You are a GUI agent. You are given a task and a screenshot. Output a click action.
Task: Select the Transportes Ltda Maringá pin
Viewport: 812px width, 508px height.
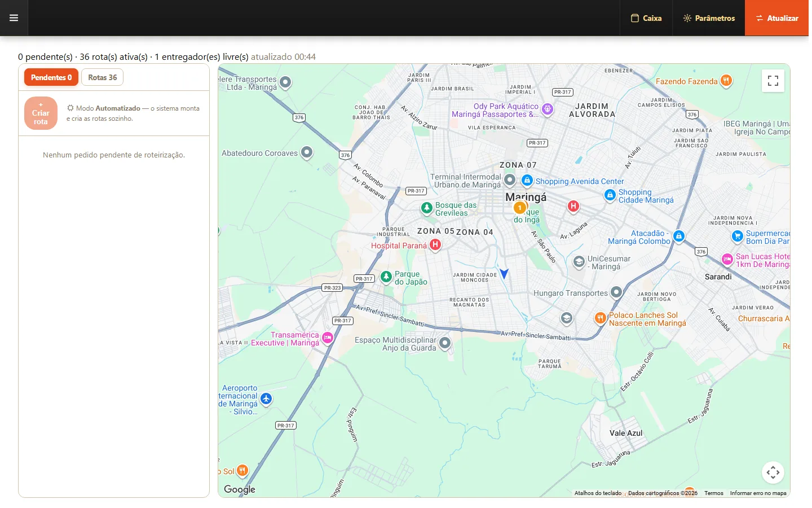[286, 82]
